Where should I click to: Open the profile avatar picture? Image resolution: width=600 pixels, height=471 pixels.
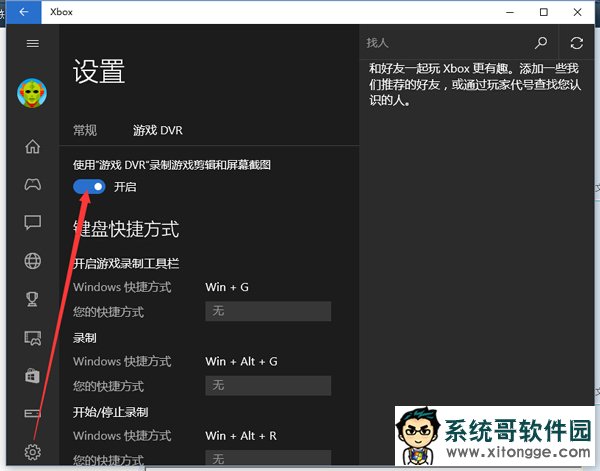coord(32,93)
